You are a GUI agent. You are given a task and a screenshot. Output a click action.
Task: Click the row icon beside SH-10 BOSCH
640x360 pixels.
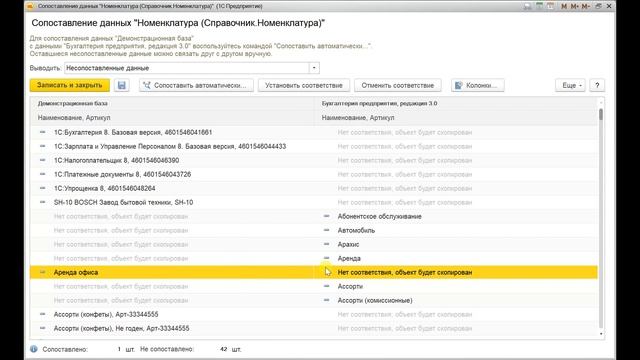tap(42, 202)
